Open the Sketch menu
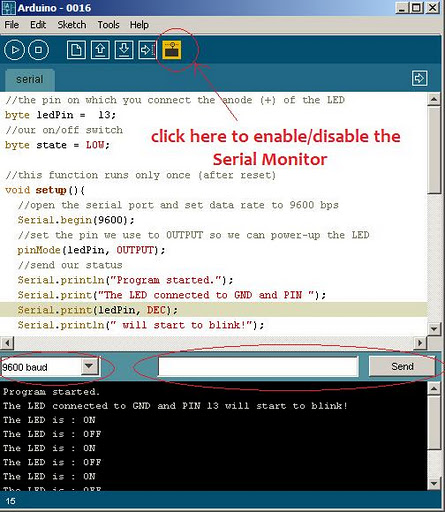Image resolution: width=445 pixels, height=512 pixels. (72, 25)
